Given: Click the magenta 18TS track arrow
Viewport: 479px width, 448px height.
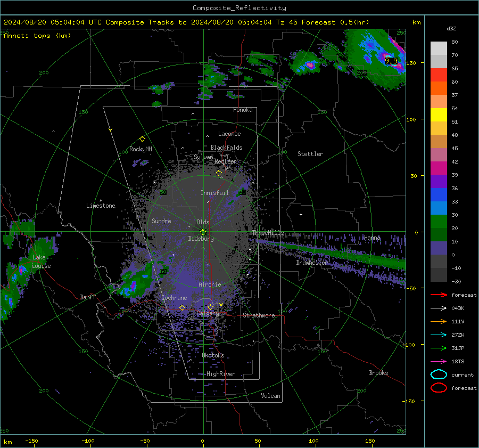Looking at the screenshot, I should (439, 362).
